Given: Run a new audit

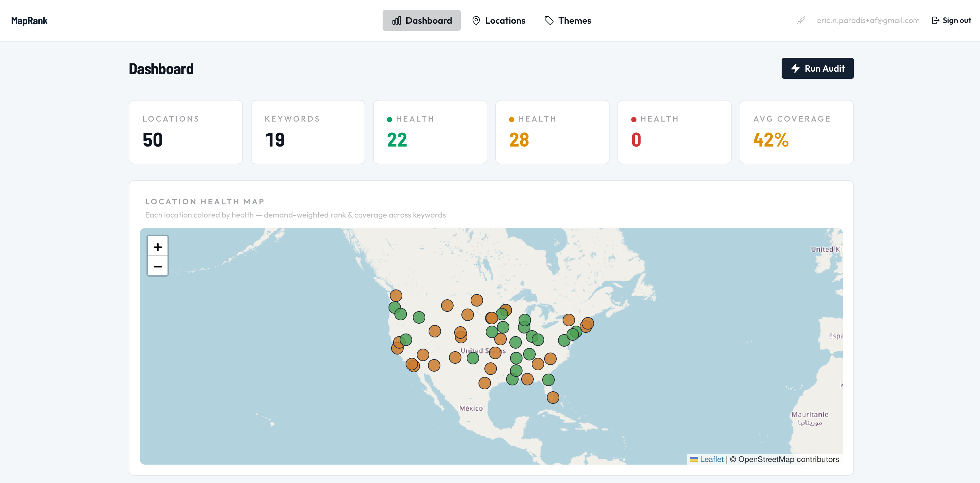Looking at the screenshot, I should 817,69.
